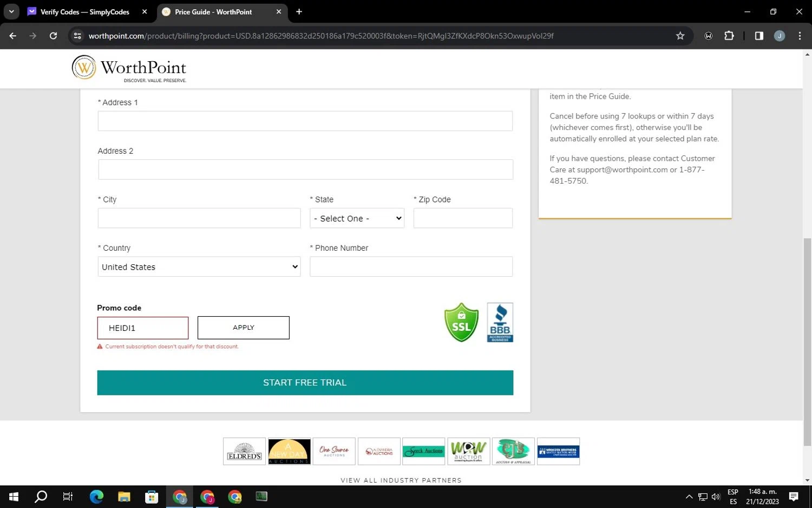Open volume control in system tray
812x508 pixels.
tap(716, 497)
